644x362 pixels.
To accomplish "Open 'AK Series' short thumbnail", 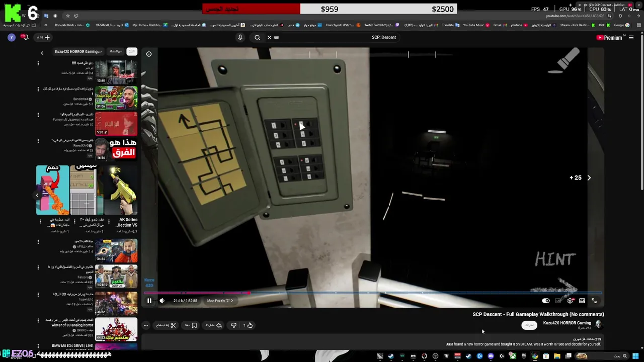I will click(120, 191).
